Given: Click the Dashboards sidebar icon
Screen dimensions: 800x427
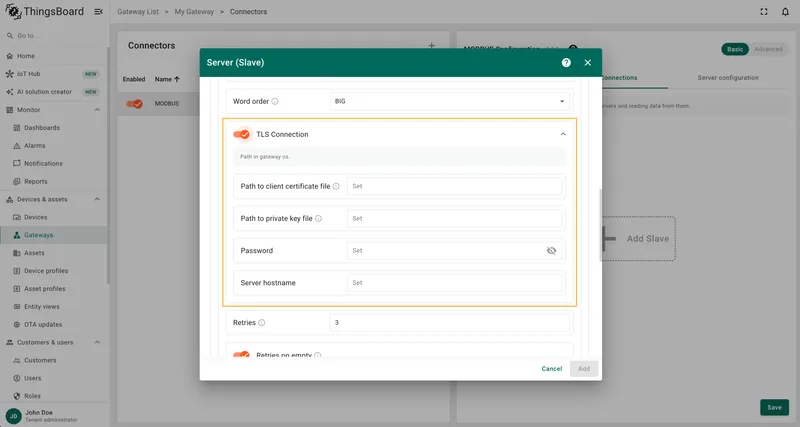Looking at the screenshot, I should [17, 128].
